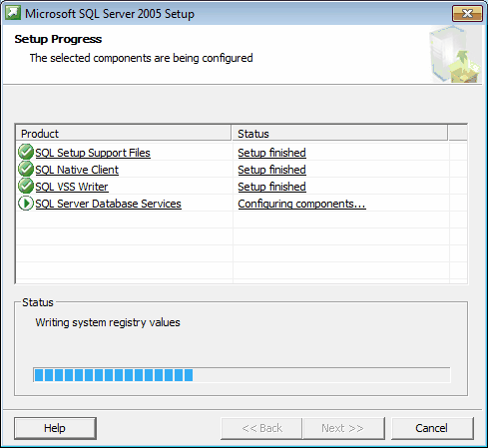Open the SQL Native Client link
488x448 pixels.
point(77,170)
